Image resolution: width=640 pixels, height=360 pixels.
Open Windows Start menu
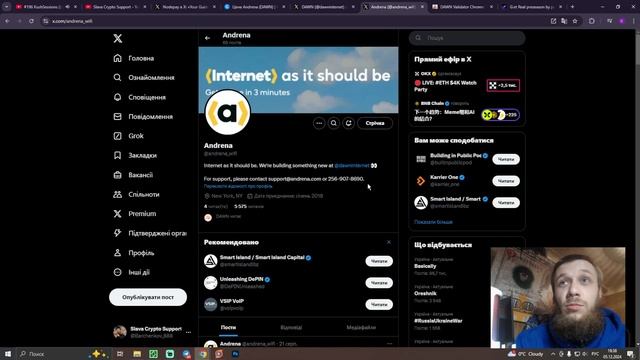(8, 354)
